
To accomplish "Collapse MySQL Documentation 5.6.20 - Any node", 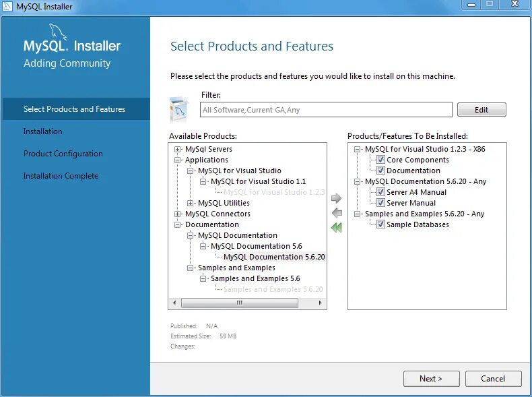I will pyautogui.click(x=357, y=181).
